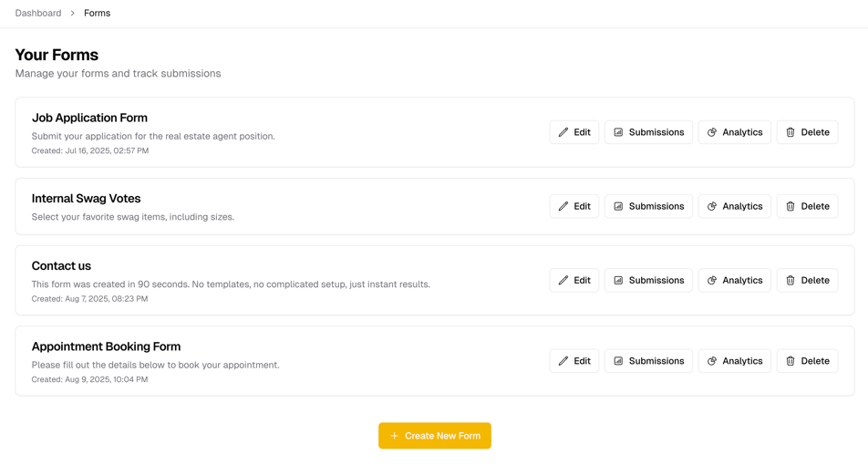
Task: Click the trash icon on Contact us row
Action: [790, 281]
